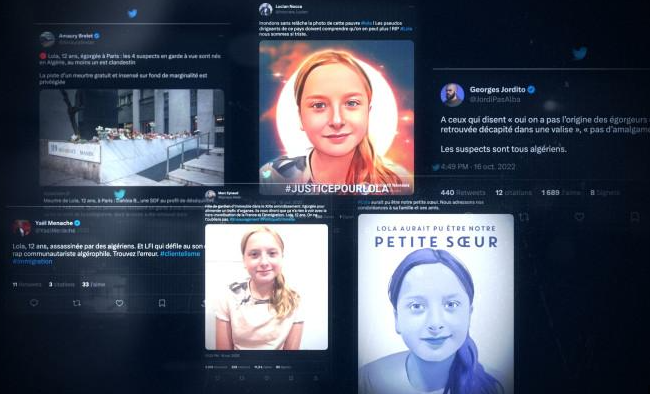View the 12 citations list
650x394 pixels.
tap(513, 192)
